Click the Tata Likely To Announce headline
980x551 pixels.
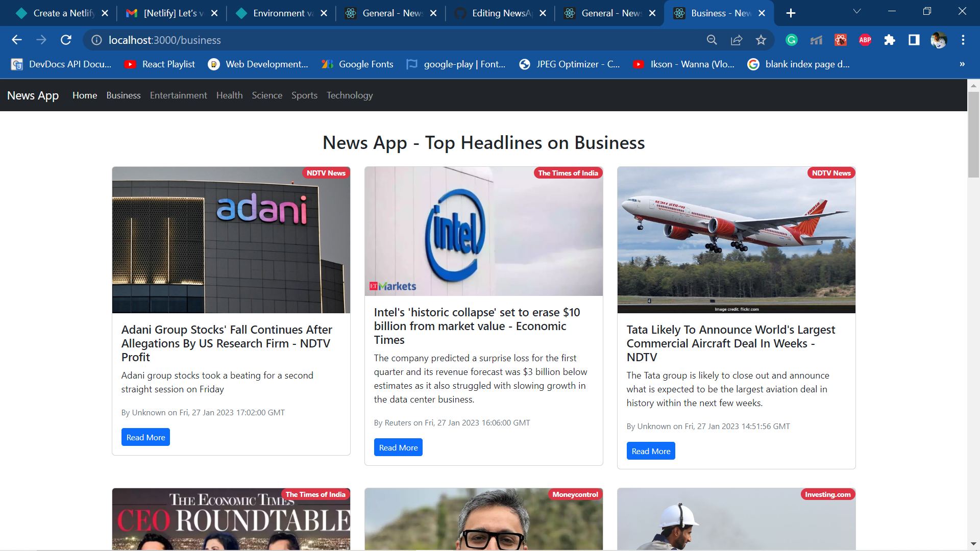tap(731, 343)
